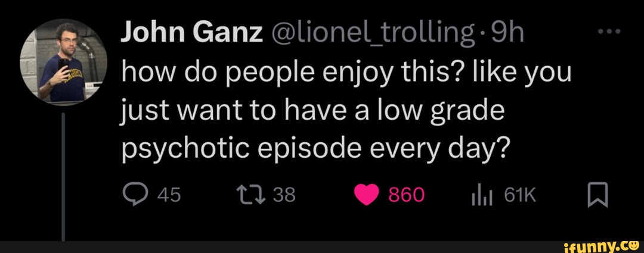Click the smiley face in ifunny logo
The image size is (644, 253).
[634, 244]
